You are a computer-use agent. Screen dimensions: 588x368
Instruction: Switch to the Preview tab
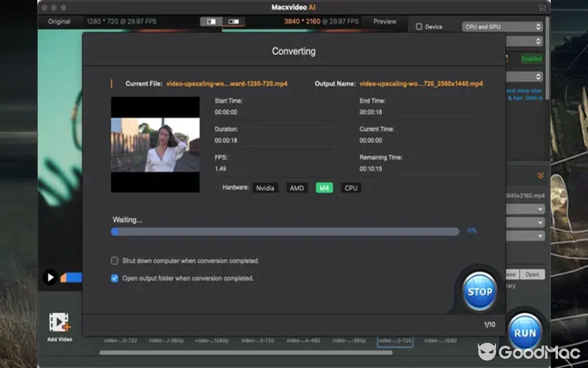point(384,22)
